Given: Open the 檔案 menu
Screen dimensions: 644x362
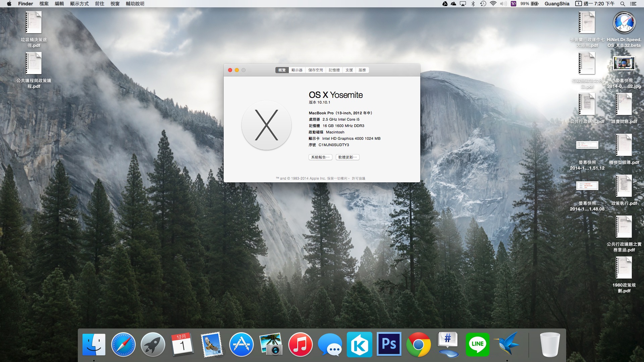Looking at the screenshot, I should (44, 4).
